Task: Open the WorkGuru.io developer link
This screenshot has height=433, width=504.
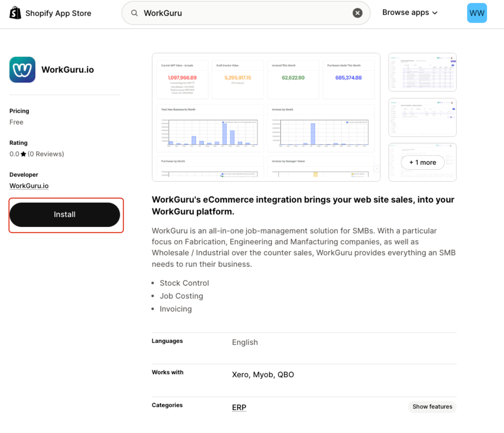Action: (29, 186)
